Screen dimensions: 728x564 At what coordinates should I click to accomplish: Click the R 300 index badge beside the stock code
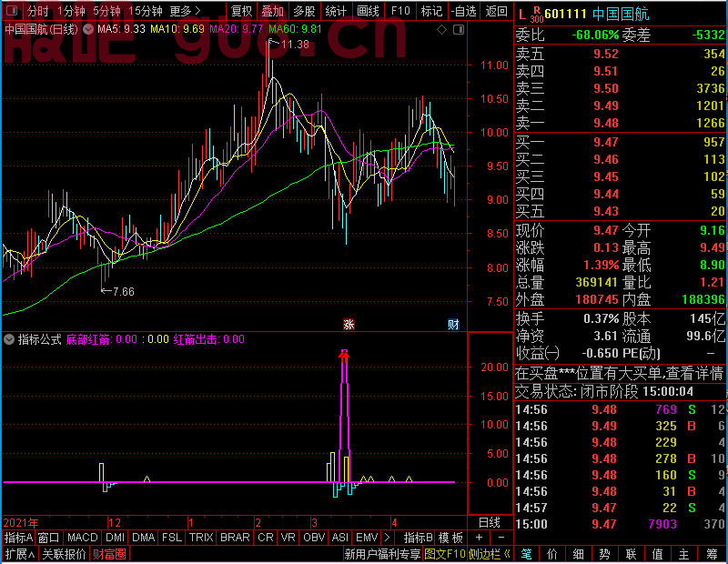(537, 15)
